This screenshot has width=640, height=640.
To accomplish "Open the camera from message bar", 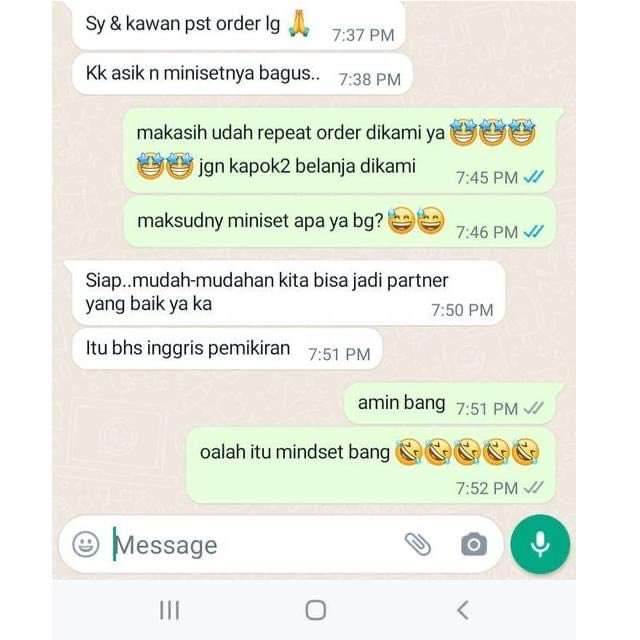I will coord(474,544).
